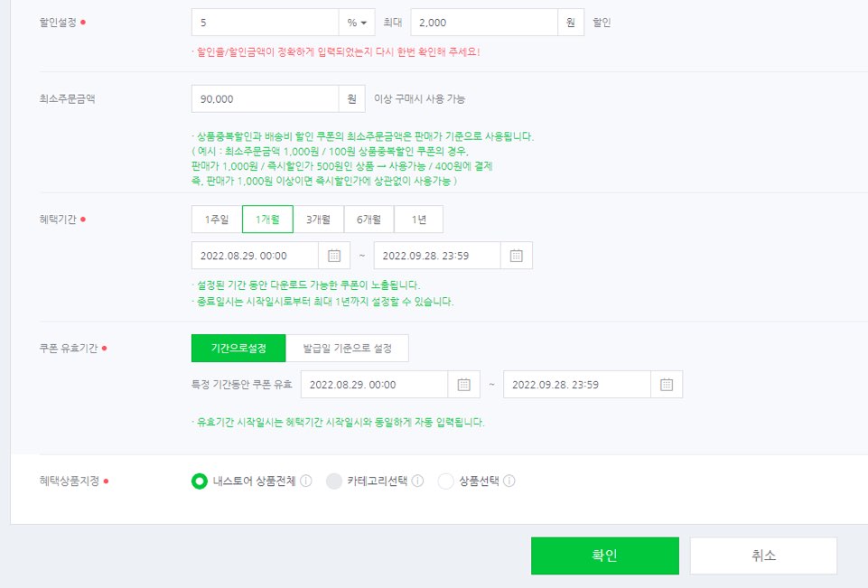Viewport: 868px width, 588px height.
Task: Select the 3개월 benefit period
Action: [x=318, y=219]
